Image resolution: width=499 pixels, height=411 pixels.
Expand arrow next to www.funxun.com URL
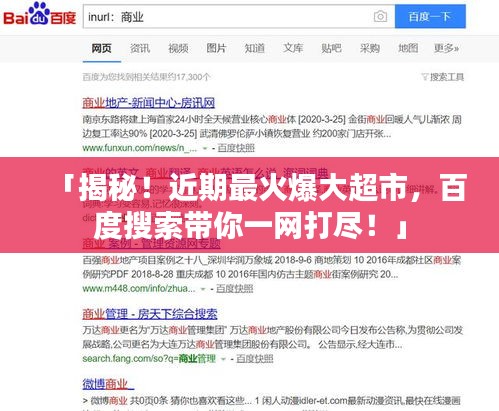205,148
